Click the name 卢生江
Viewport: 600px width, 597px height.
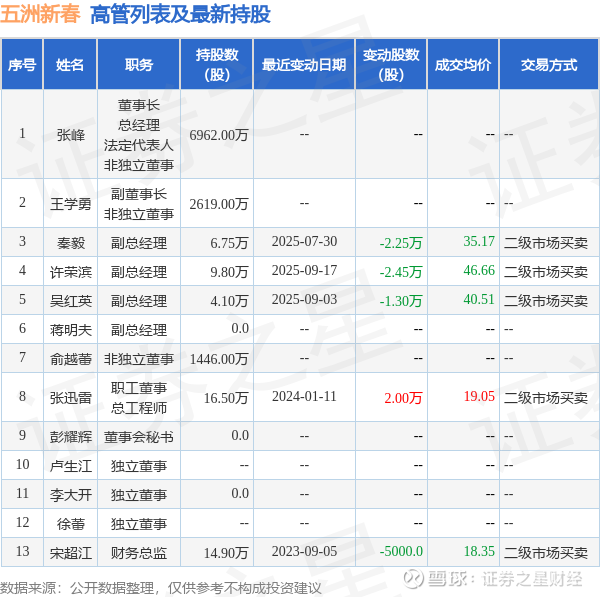tap(70, 466)
